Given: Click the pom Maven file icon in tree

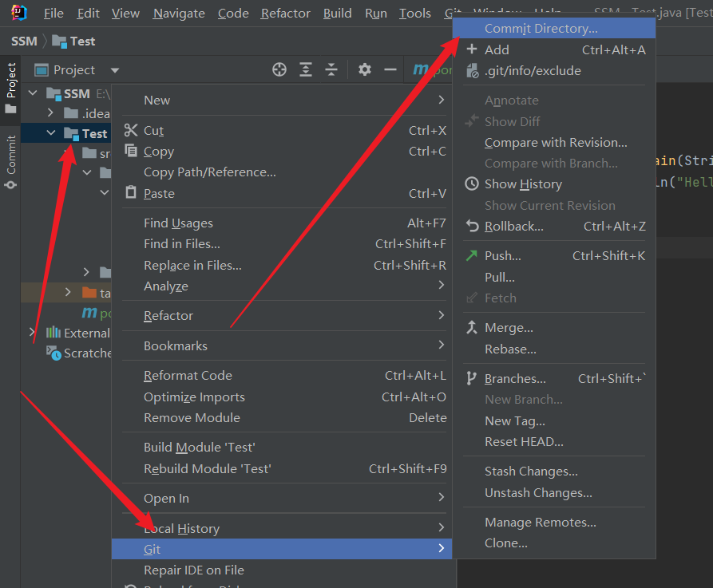Looking at the screenshot, I should [x=89, y=312].
